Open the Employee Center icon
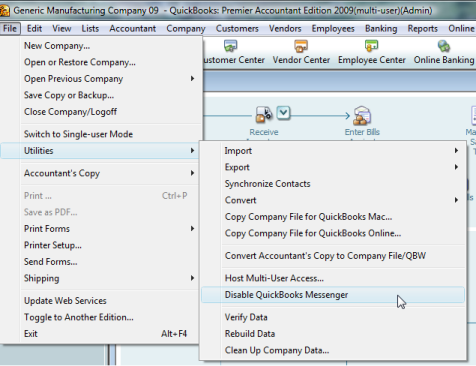This screenshot has width=476, height=366. 371,46
